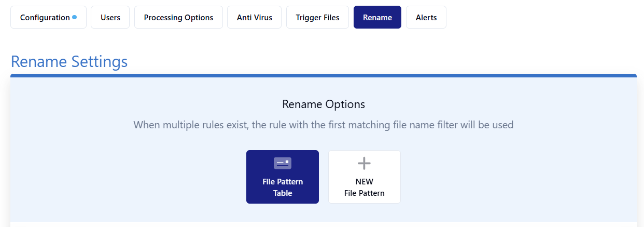Open the Anti Virus tab

point(254,18)
